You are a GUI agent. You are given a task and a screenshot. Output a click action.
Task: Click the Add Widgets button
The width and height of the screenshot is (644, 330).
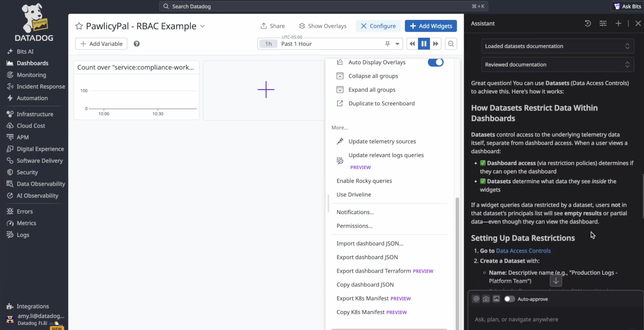[x=430, y=26]
